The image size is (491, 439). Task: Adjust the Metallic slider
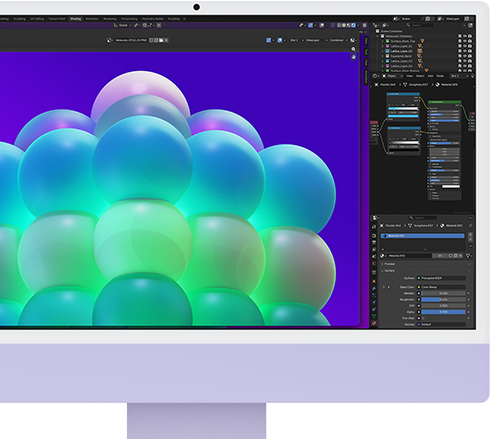[x=443, y=293]
